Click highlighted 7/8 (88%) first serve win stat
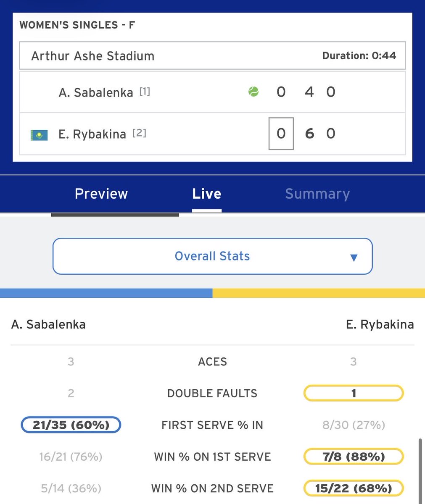 pyautogui.click(x=354, y=457)
